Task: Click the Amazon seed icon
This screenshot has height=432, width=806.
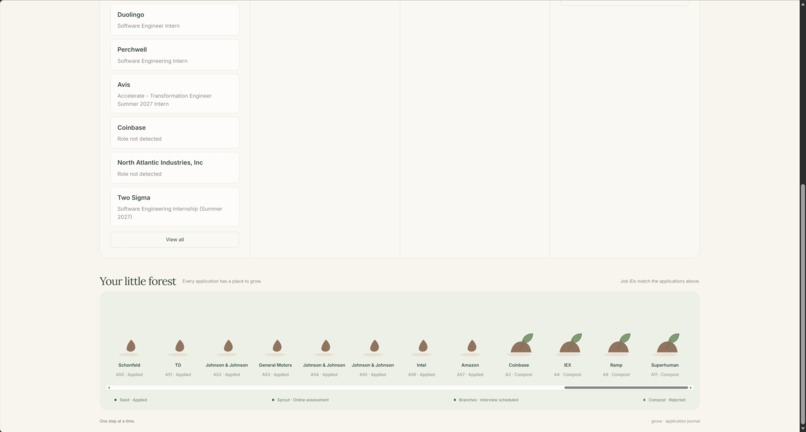Action: (471, 346)
